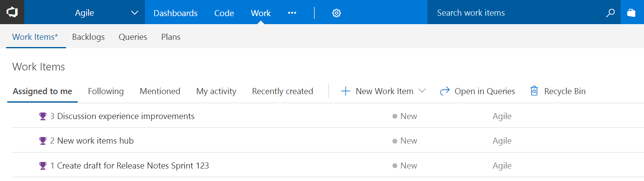The height and width of the screenshot is (181, 644).
Task: Switch to the Work Items* tab
Action: [x=35, y=37]
